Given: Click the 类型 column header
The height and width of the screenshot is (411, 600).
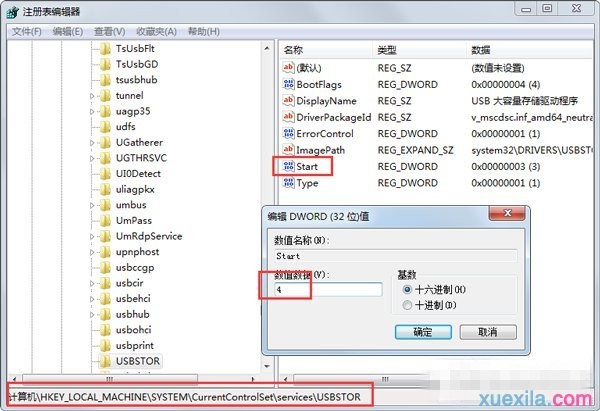Looking at the screenshot, I should 419,50.
